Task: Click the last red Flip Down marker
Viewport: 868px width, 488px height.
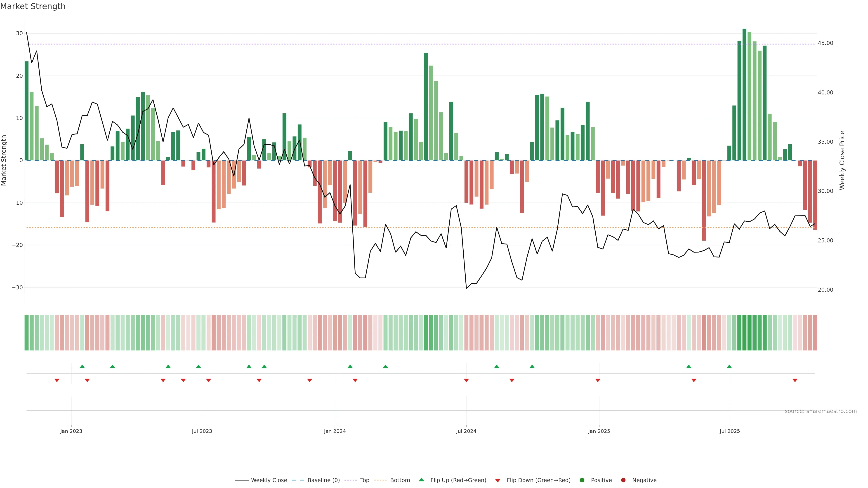Action: tap(795, 380)
